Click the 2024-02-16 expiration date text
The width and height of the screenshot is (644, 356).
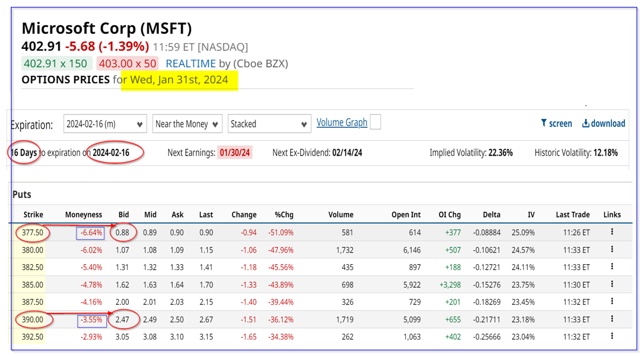point(111,153)
